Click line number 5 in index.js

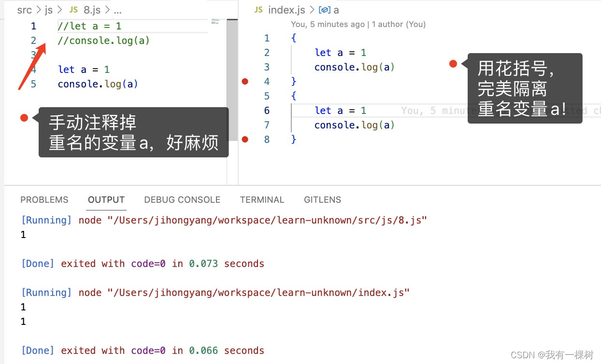(x=267, y=96)
